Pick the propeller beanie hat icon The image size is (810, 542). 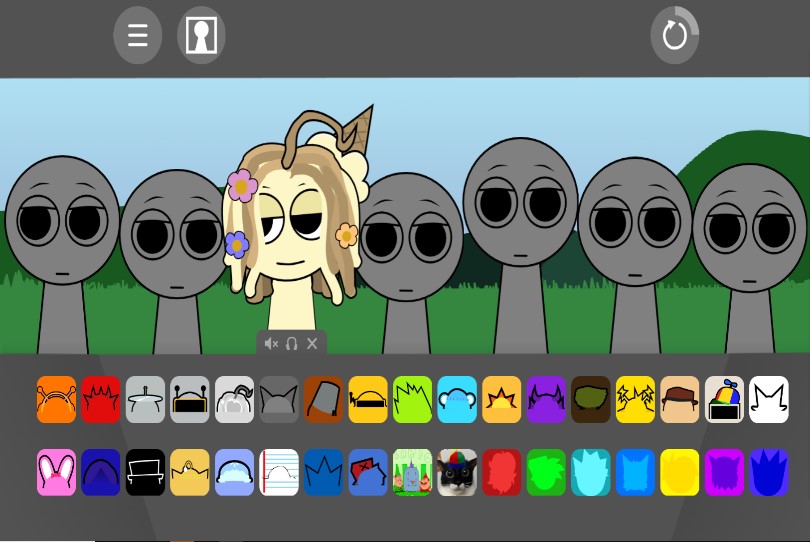click(724, 399)
